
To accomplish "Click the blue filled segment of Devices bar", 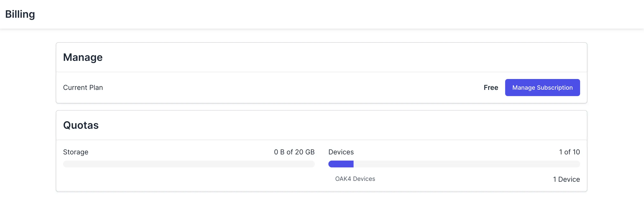I will click(x=341, y=164).
